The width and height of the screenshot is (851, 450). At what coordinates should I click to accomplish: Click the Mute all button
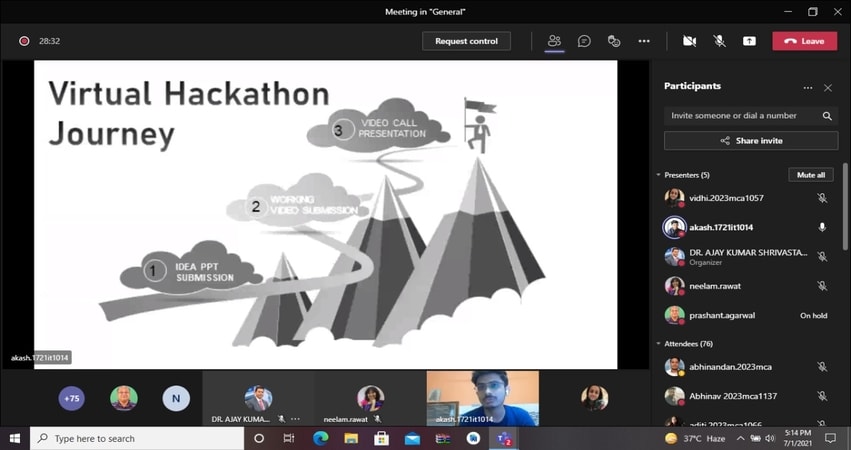click(x=810, y=175)
